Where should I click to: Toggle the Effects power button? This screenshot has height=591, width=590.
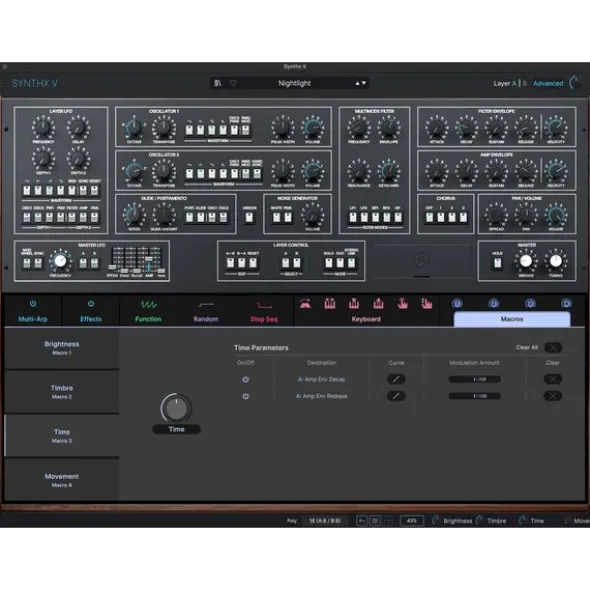coord(91,304)
